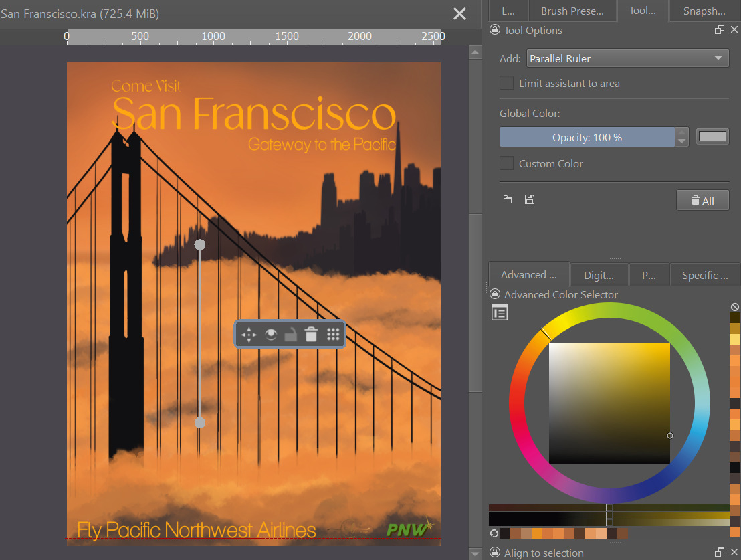This screenshot has width=741, height=560.
Task: Click the assistant lock icon
Action: pyautogui.click(x=290, y=335)
